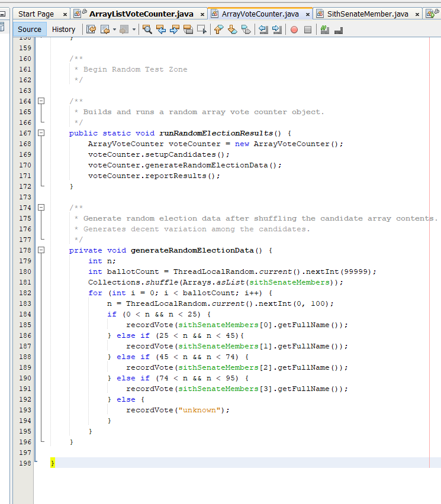Viewport: 441px width, 504px height.
Task: Click sithSenateMembers[0] on line 185
Action: click(x=225, y=325)
